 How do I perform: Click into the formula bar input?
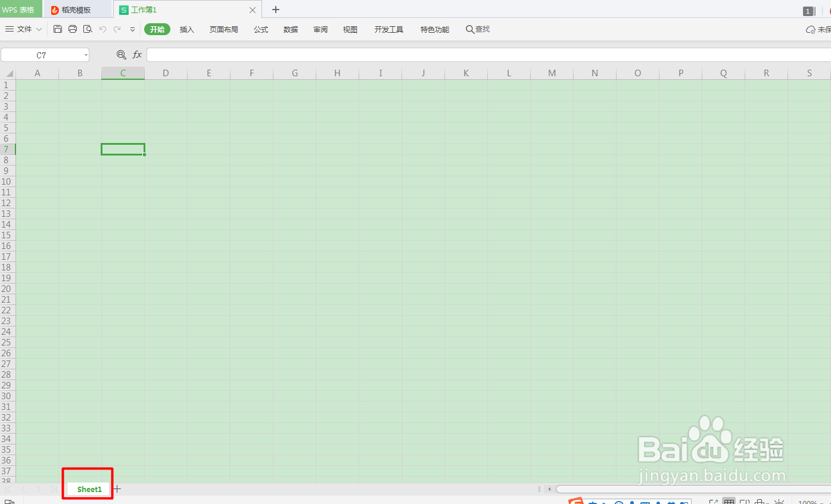click(x=488, y=55)
